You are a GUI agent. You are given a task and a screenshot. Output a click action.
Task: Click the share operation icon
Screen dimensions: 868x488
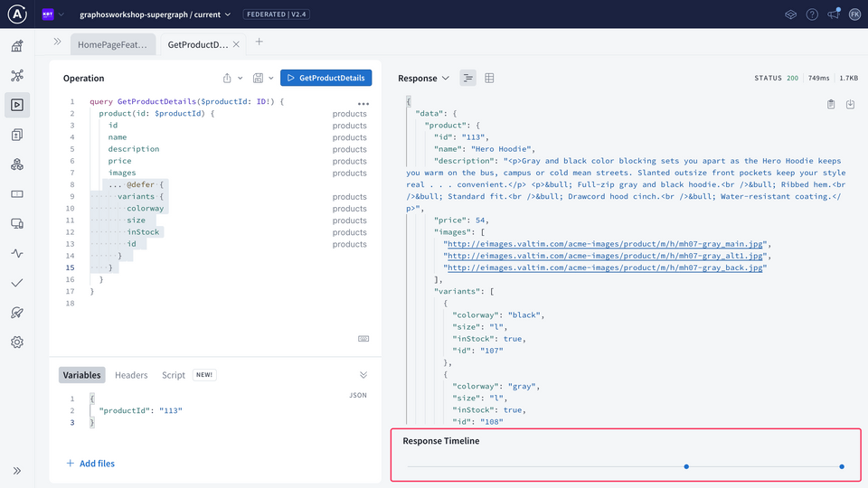227,78
